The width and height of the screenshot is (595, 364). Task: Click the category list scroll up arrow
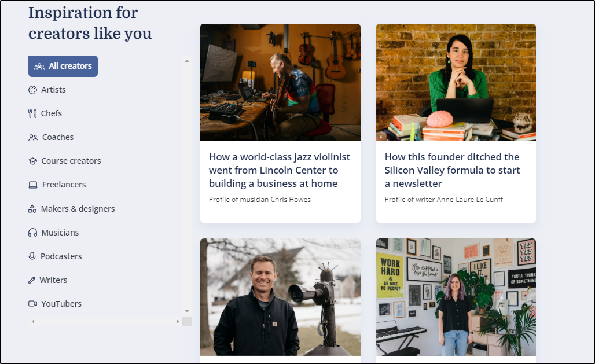tap(187, 61)
